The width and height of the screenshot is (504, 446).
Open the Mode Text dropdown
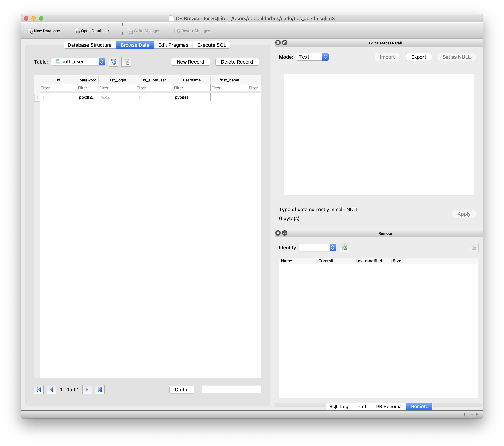click(x=312, y=57)
